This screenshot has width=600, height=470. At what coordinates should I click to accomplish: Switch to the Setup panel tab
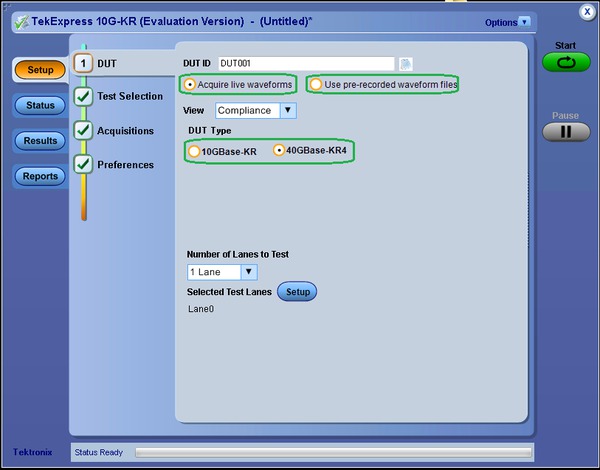coord(40,70)
